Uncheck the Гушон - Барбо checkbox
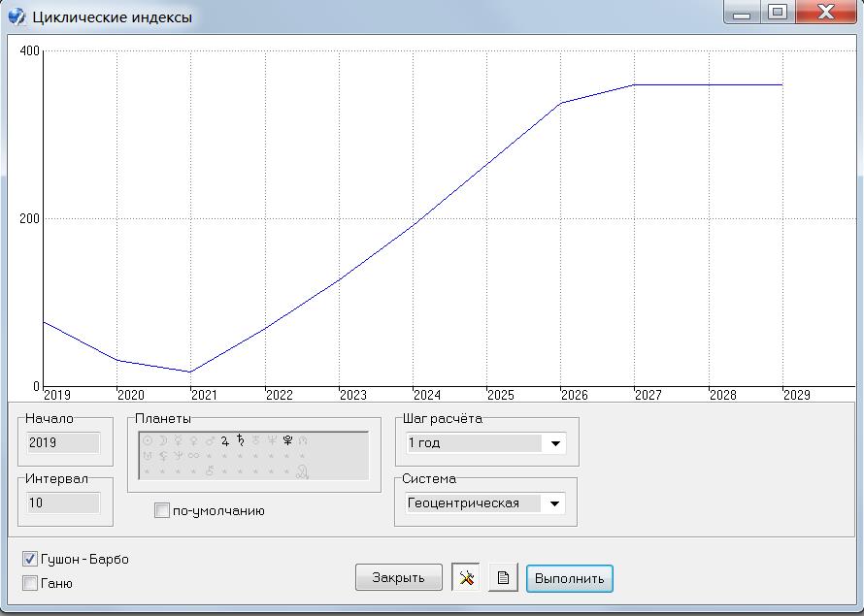Image resolution: width=864 pixels, height=616 pixels. click(x=30, y=560)
